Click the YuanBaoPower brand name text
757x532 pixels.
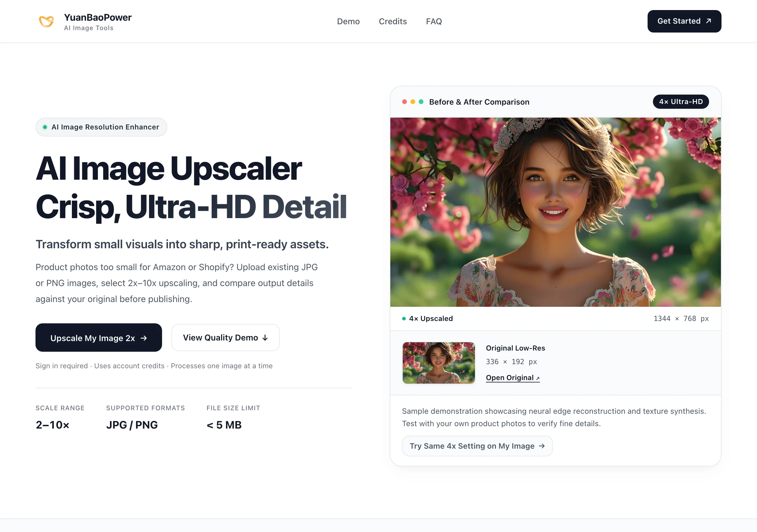point(98,17)
